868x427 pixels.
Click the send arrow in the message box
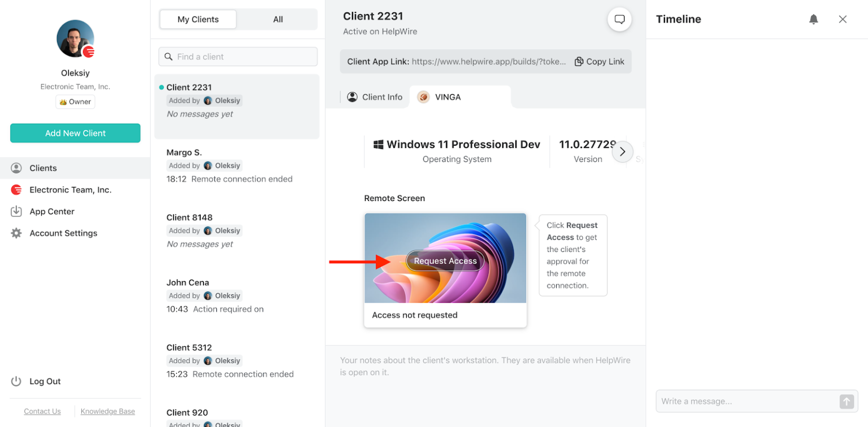(847, 401)
